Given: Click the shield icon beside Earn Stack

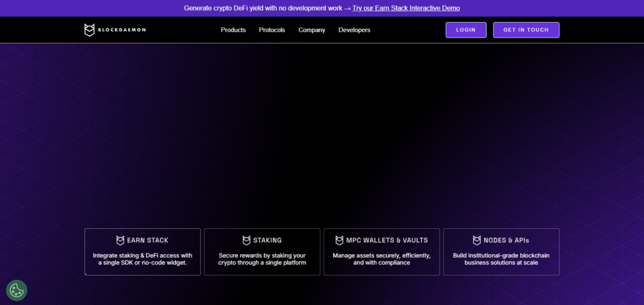Looking at the screenshot, I should tap(120, 240).
